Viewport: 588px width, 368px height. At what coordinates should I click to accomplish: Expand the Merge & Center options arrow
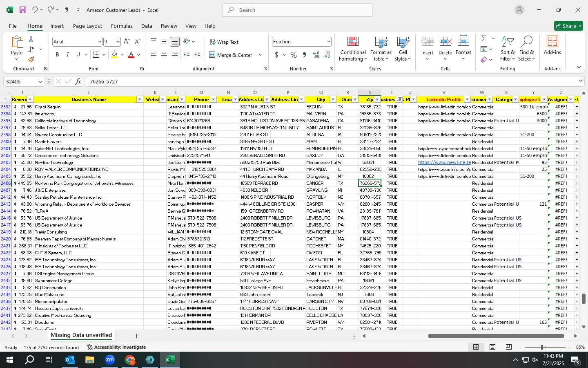tap(260, 55)
